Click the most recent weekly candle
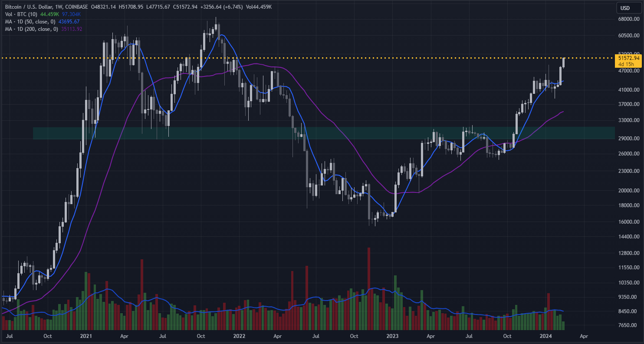644x344 pixels. (x=564, y=63)
